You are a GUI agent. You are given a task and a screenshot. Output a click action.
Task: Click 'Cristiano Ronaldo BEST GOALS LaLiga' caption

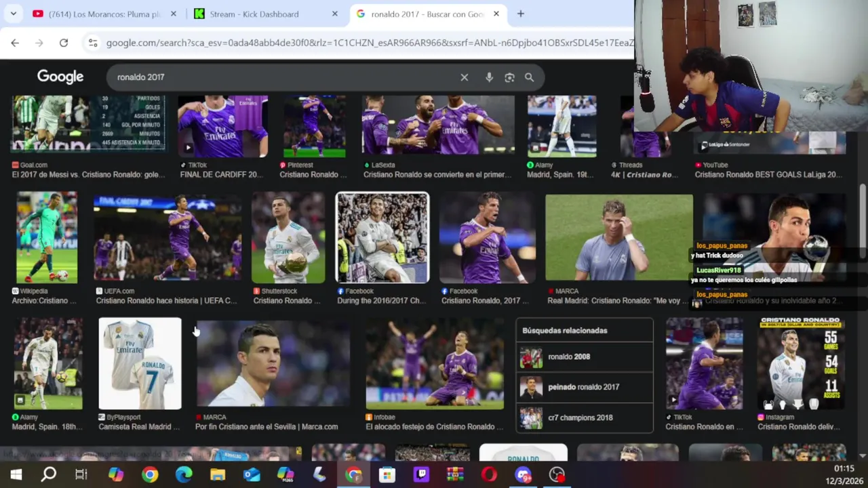(x=768, y=175)
